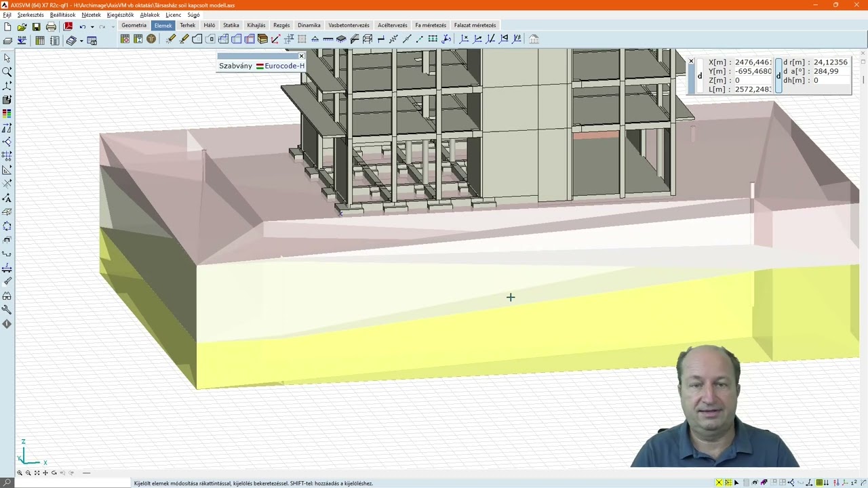
Task: Select the surface support tool
Action: (x=341, y=39)
